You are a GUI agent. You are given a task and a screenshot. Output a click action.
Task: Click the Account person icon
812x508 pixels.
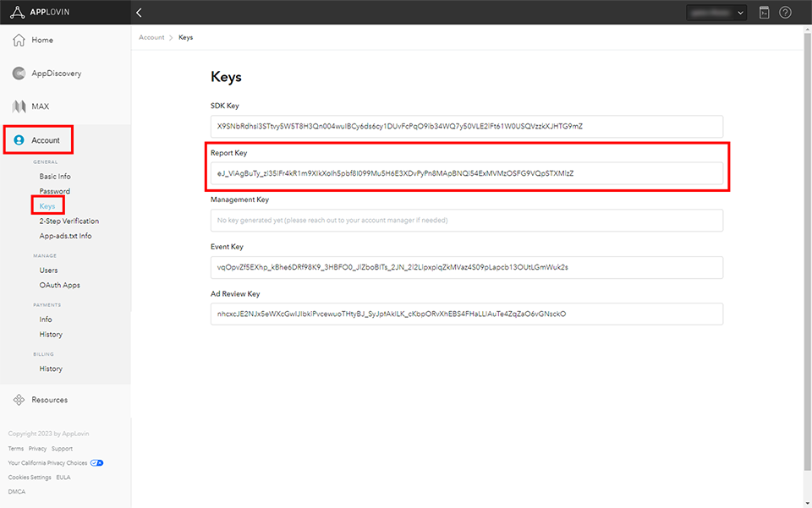19,140
